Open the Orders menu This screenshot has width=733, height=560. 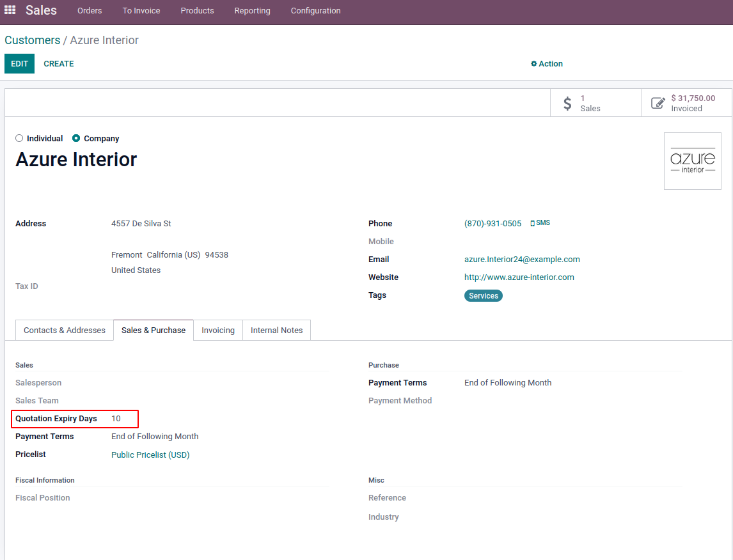(x=90, y=10)
